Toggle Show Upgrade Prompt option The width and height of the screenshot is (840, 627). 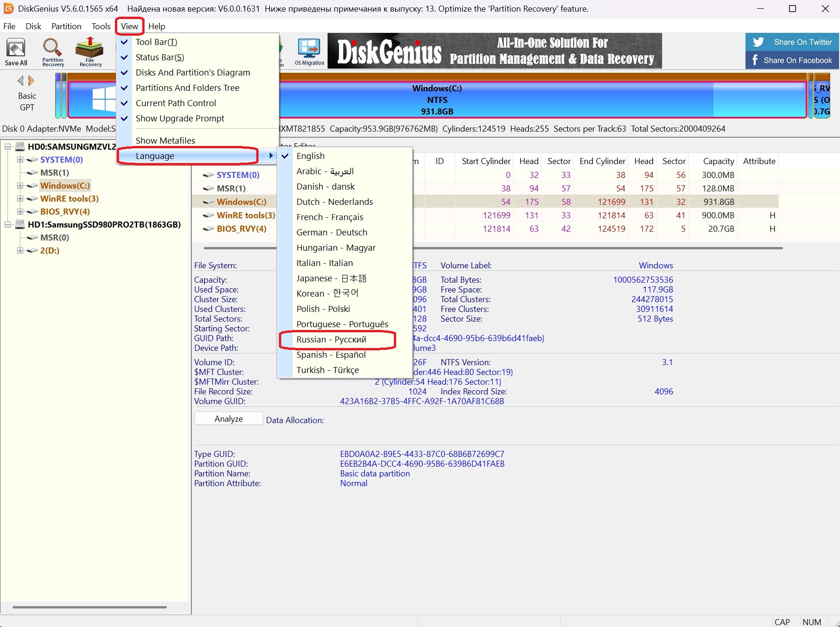point(198,119)
